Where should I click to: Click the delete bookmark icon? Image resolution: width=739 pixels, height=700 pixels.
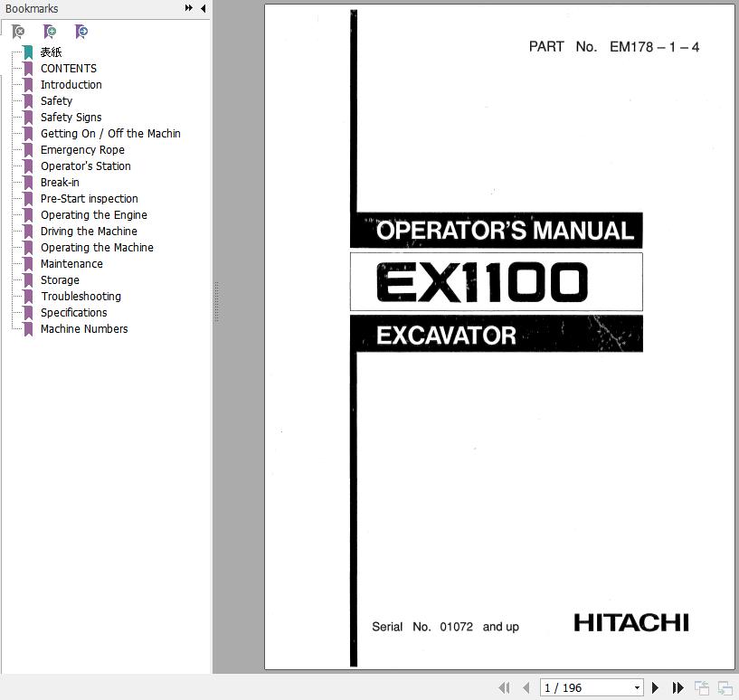point(18,32)
